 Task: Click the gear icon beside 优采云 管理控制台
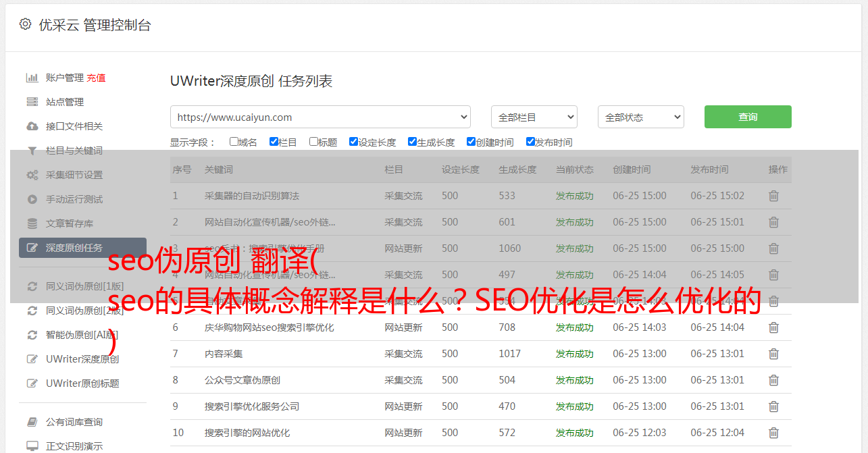(25, 24)
